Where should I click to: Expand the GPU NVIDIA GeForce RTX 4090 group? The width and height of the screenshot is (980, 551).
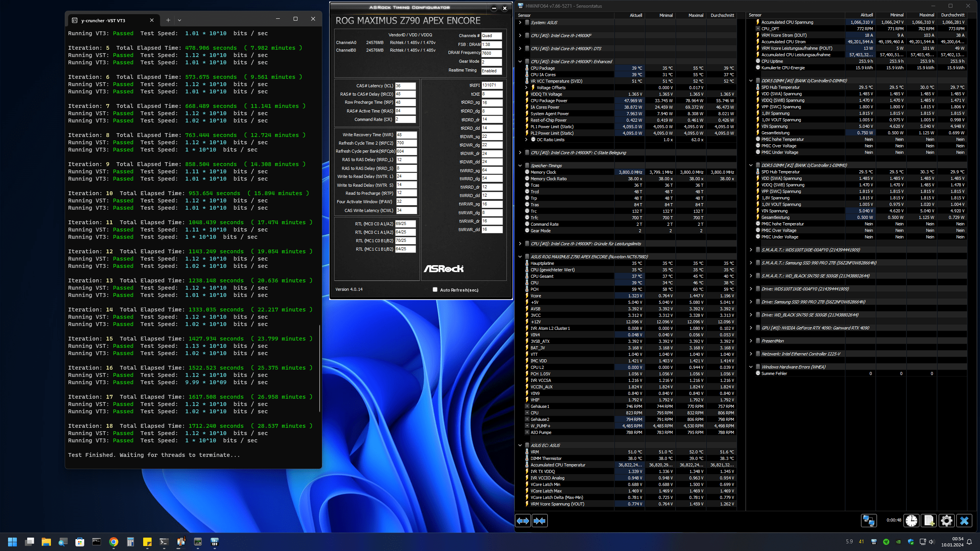pyautogui.click(x=751, y=328)
